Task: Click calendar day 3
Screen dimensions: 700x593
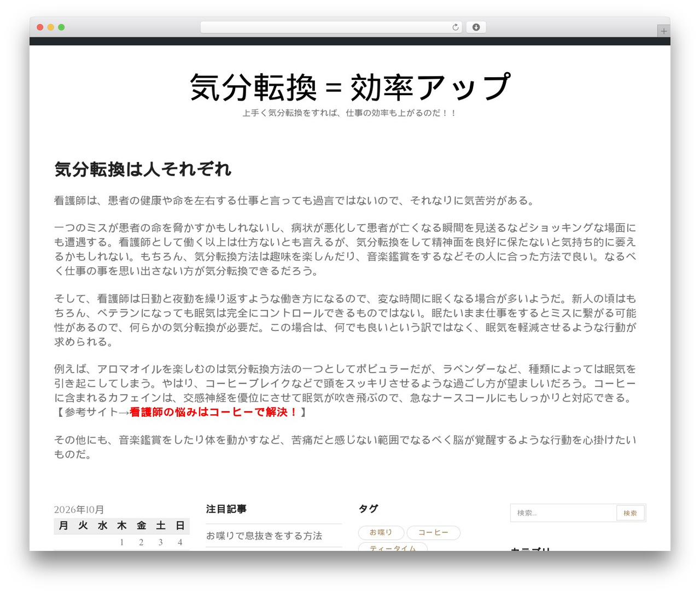Action: [x=161, y=543]
